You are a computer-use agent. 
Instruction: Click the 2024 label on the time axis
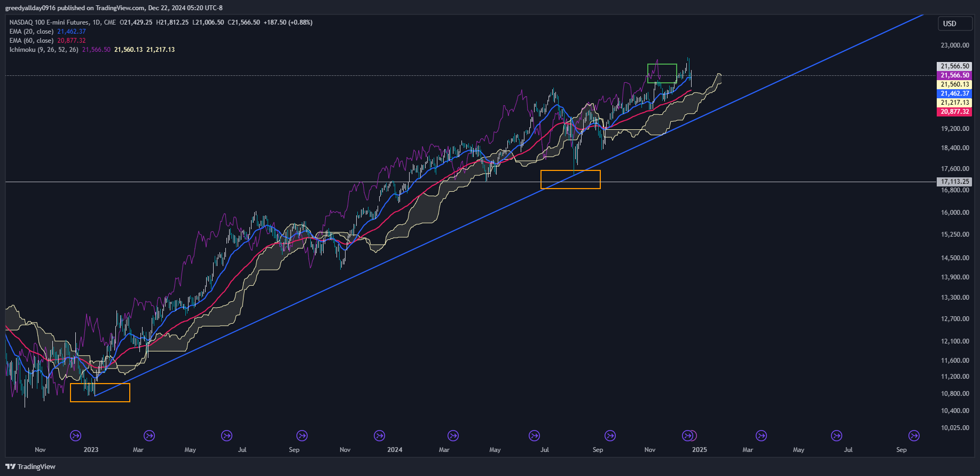(x=395, y=450)
